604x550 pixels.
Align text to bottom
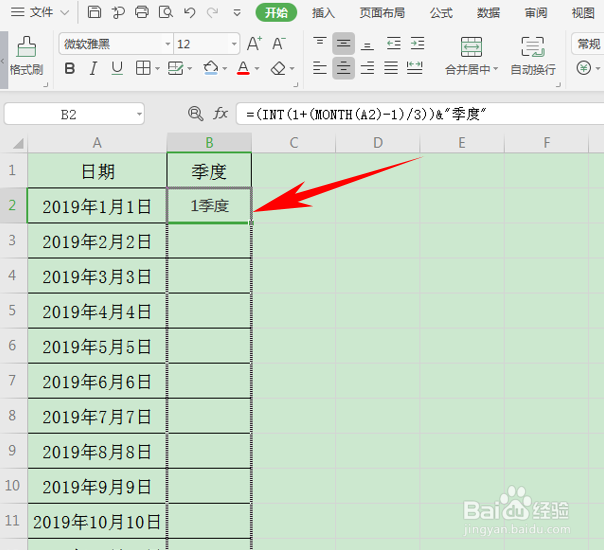pyautogui.click(x=367, y=45)
